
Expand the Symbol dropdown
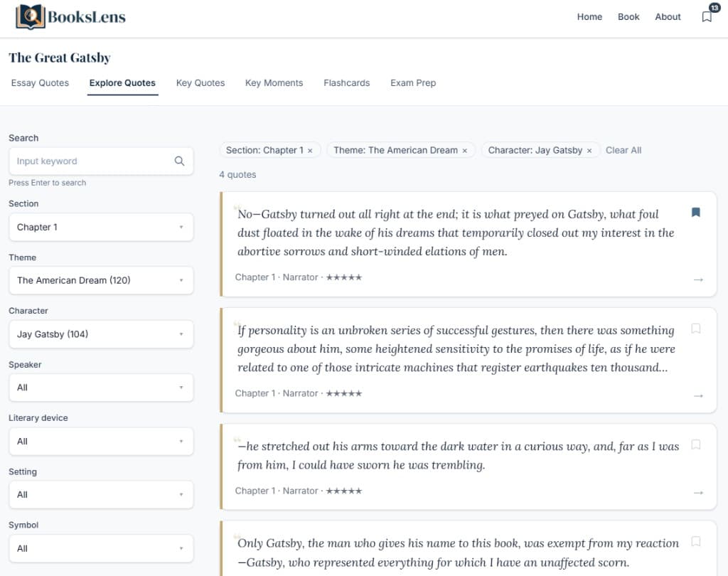[101, 548]
